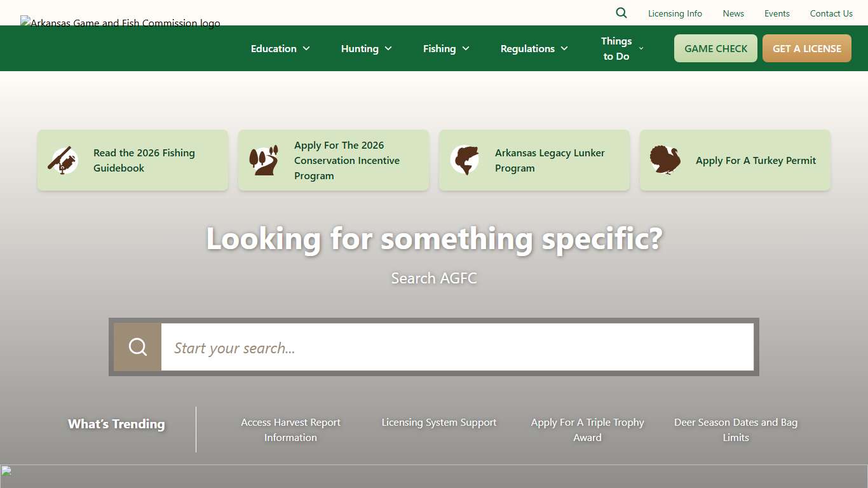Click the fishing rod guidebook icon
The width and height of the screenshot is (868, 488).
63,160
